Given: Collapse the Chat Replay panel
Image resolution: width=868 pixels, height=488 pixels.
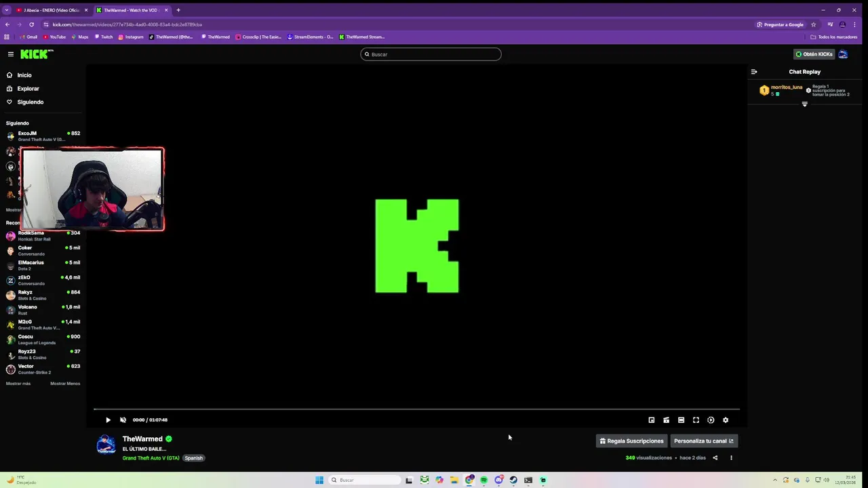Looking at the screenshot, I should coord(753,72).
